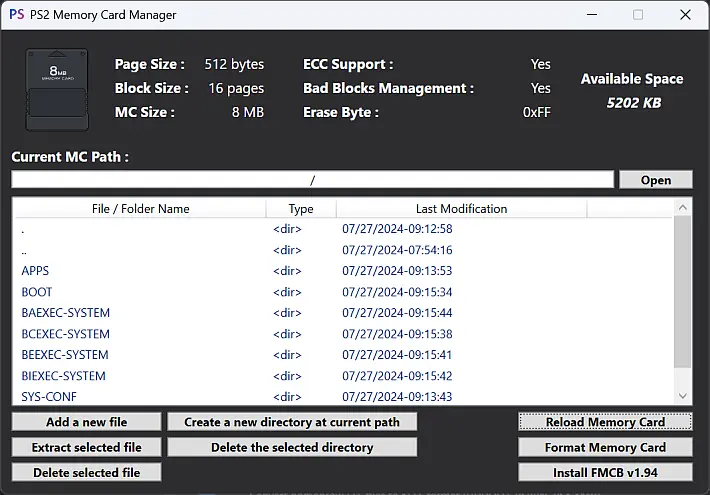Close the PS2 Memory Card Manager window
Viewport: 710px width, 495px height.
[685, 14]
